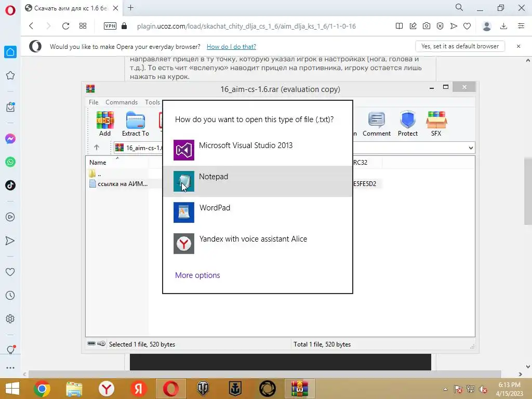Show hidden system tray icons

[x=445, y=389]
